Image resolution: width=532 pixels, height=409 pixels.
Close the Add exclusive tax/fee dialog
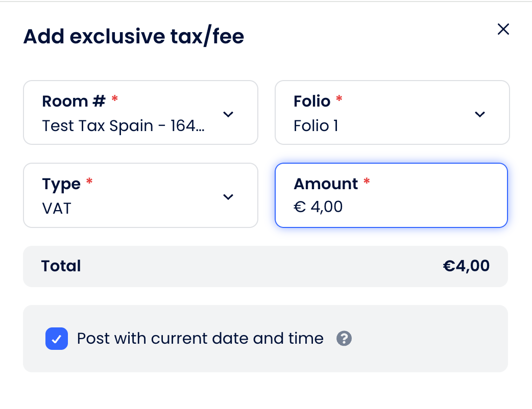[x=503, y=30]
